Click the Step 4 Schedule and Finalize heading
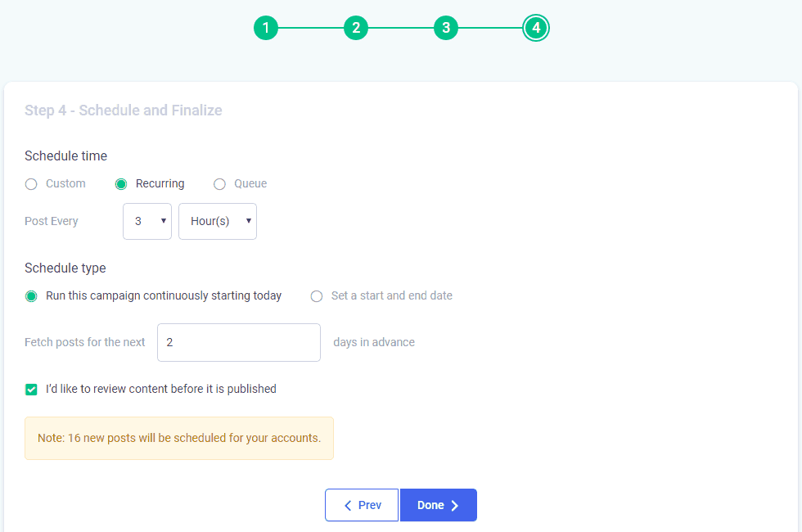Screen dimensions: 802x532 pyautogui.click(x=124, y=110)
